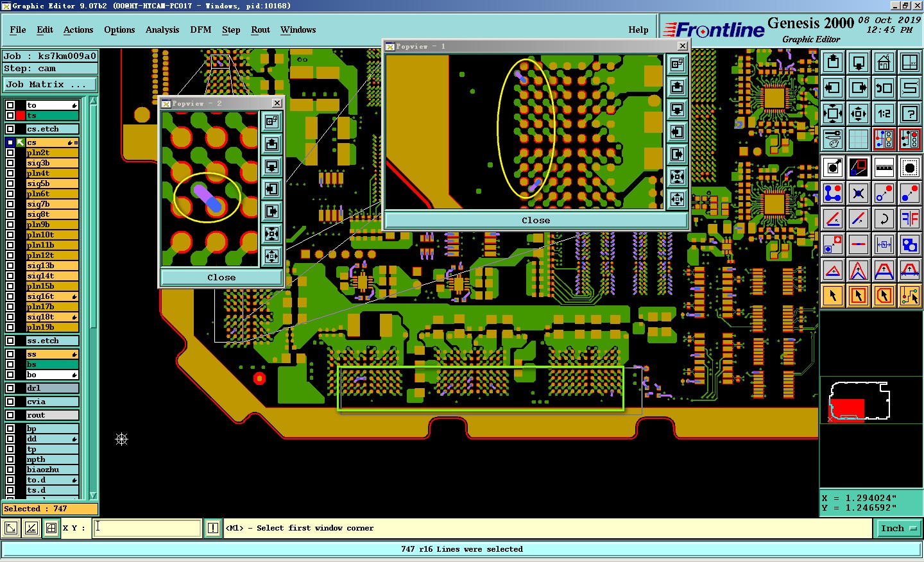Image resolution: width=924 pixels, height=562 pixels.
Task: Select the 'npth' layer name
Action: pyautogui.click(x=51, y=459)
